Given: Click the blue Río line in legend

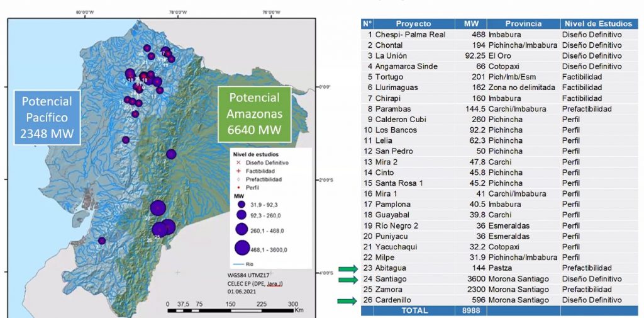Looking at the screenshot, I should [x=238, y=265].
